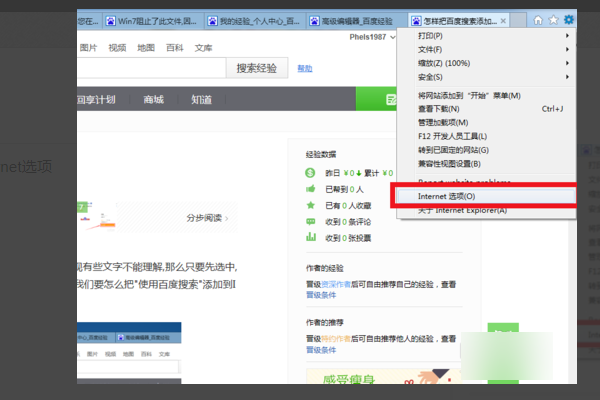Choose 将网站添加到"开始"菜单(M)
This screenshot has height=400, width=600.
(486, 95)
